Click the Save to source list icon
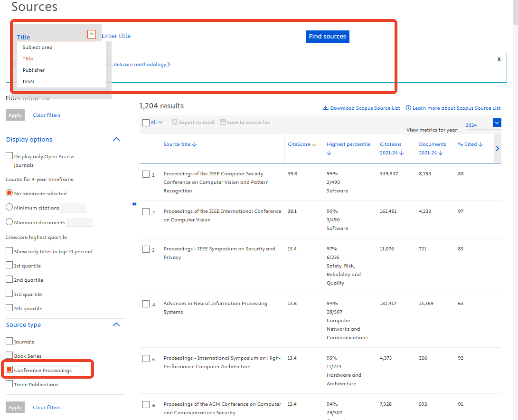The height and width of the screenshot is (420, 518). point(223,122)
